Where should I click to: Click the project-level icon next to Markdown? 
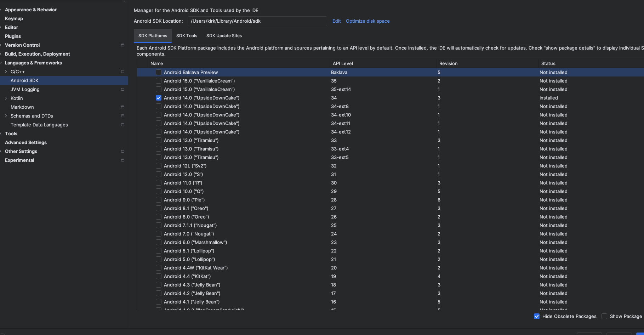(122, 107)
